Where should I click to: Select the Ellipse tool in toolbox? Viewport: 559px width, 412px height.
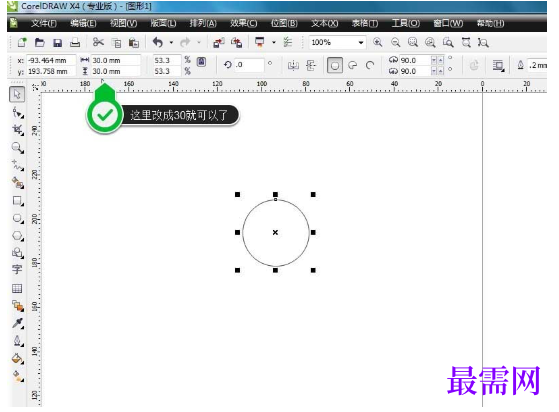click(17, 218)
